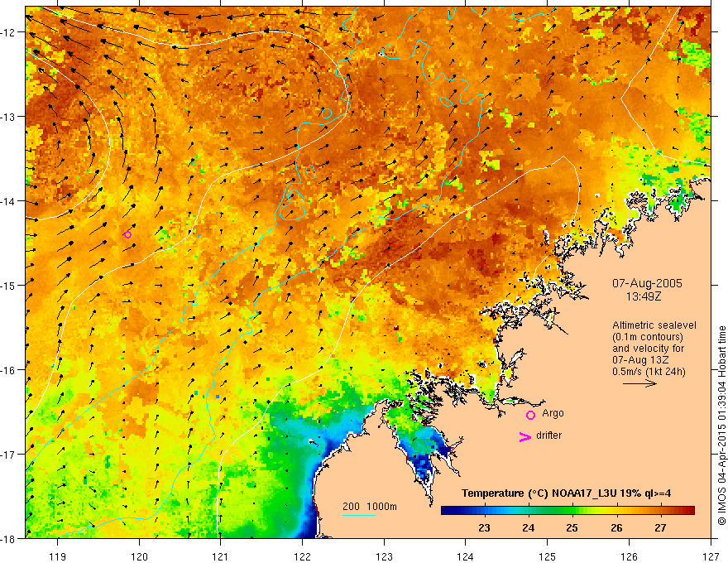Click the longitude axis label '120'
This screenshot has width=728, height=563.
[139, 556]
